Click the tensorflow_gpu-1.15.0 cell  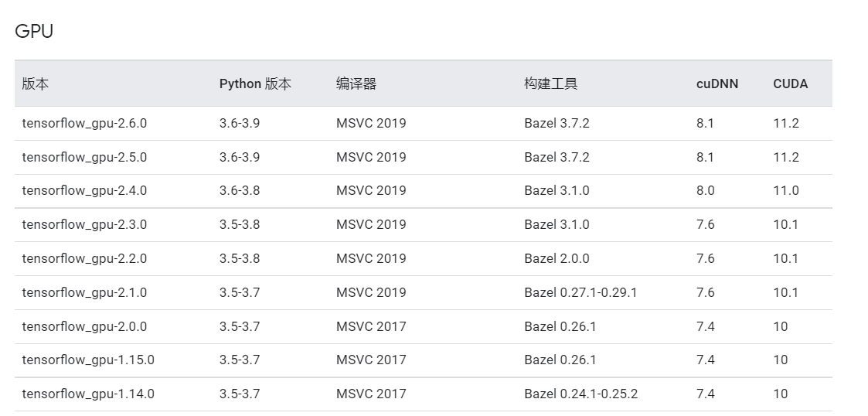click(x=88, y=360)
